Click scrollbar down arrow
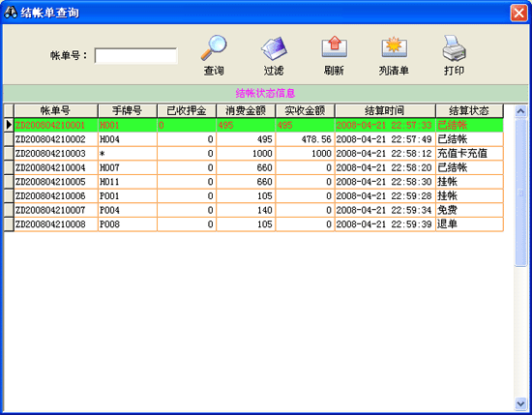The image size is (532, 415). click(520, 403)
